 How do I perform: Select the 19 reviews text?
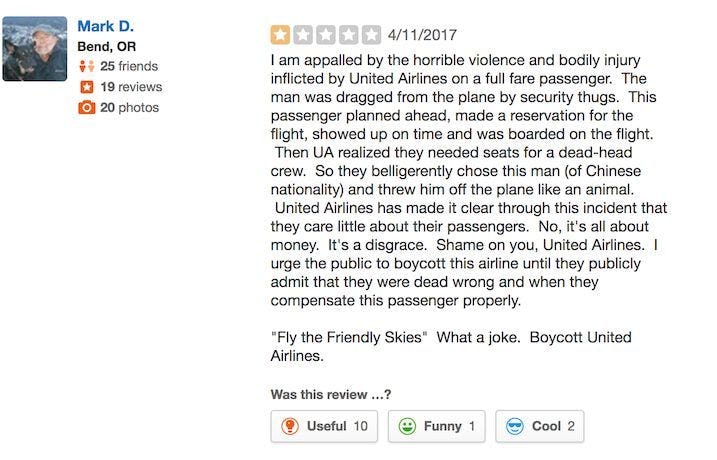[x=131, y=87]
